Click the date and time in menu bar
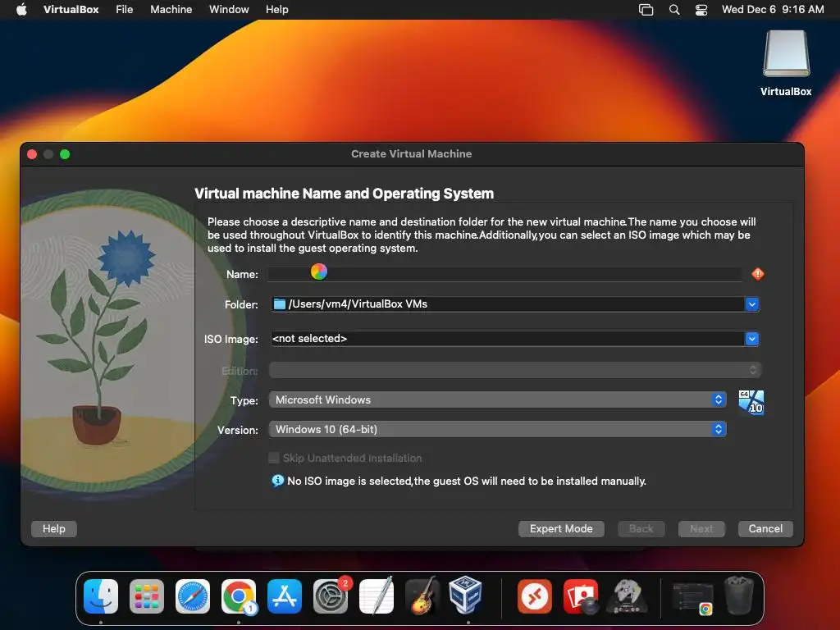This screenshot has width=840, height=630. pyautogui.click(x=773, y=10)
